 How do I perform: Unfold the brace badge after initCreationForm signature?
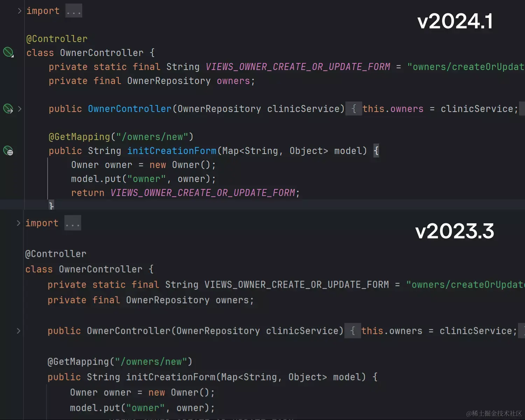(376, 150)
